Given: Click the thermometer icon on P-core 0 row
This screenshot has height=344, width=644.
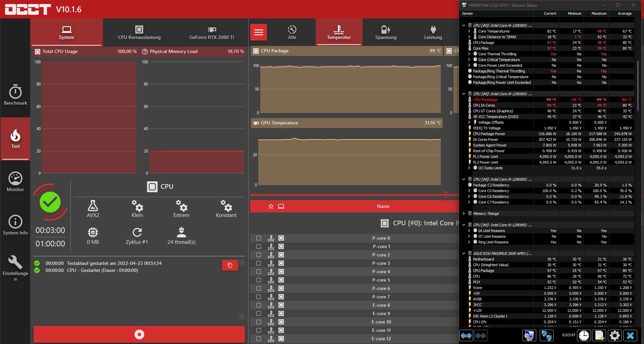Looking at the screenshot, I should (x=271, y=238).
